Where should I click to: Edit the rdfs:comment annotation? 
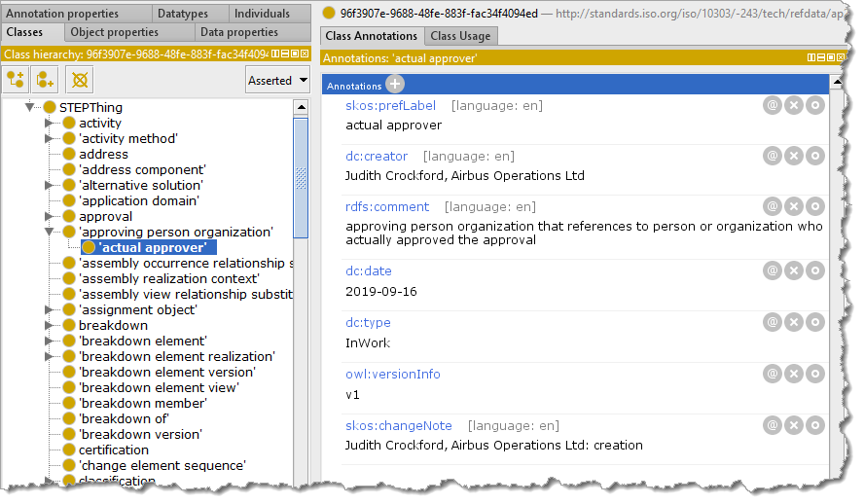814,206
